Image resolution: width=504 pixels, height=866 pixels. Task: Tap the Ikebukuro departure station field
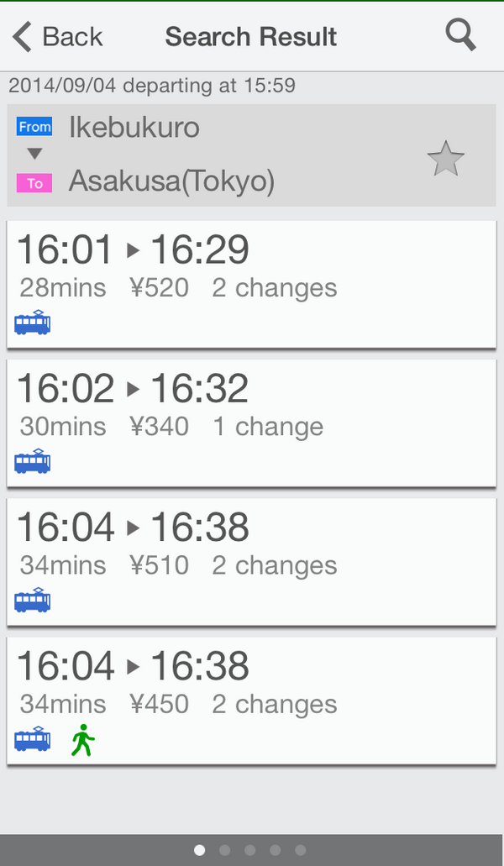click(x=134, y=128)
